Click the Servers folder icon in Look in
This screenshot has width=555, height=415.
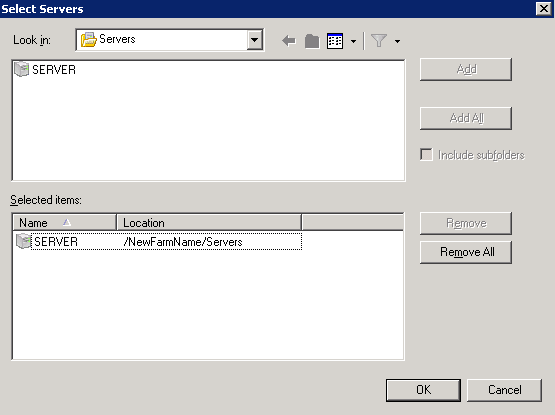pyautogui.click(x=88, y=39)
